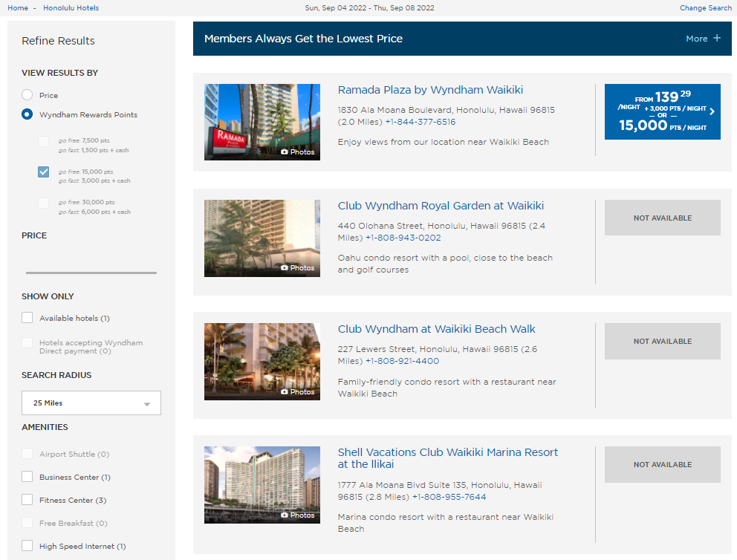The image size is (737, 560).
Task: Check Hotels accepting Wyndham Direct payment checkbox
Action: tap(27, 343)
